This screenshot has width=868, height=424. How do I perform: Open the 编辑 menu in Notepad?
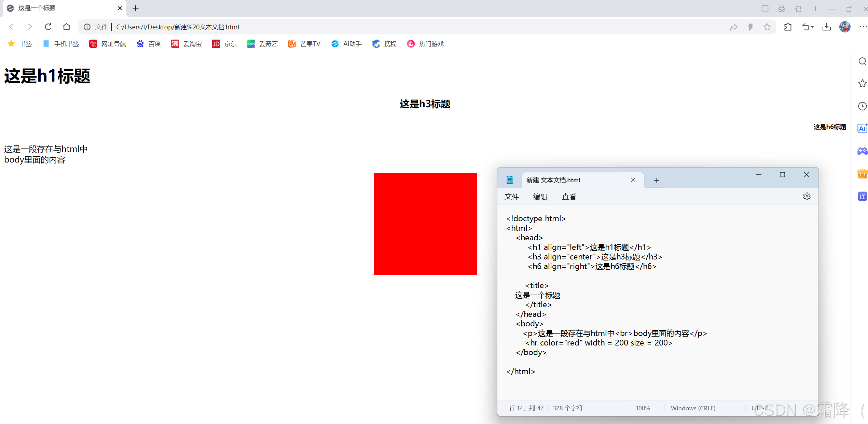pos(540,197)
